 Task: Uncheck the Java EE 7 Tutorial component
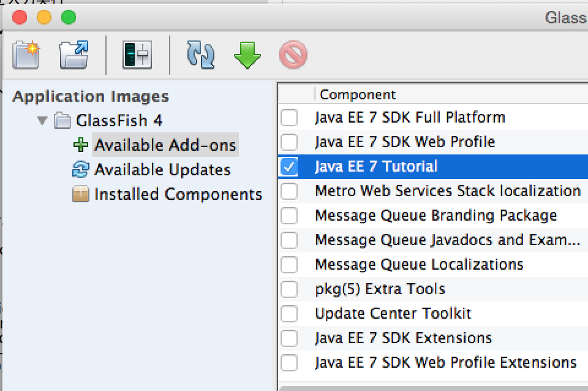click(288, 166)
